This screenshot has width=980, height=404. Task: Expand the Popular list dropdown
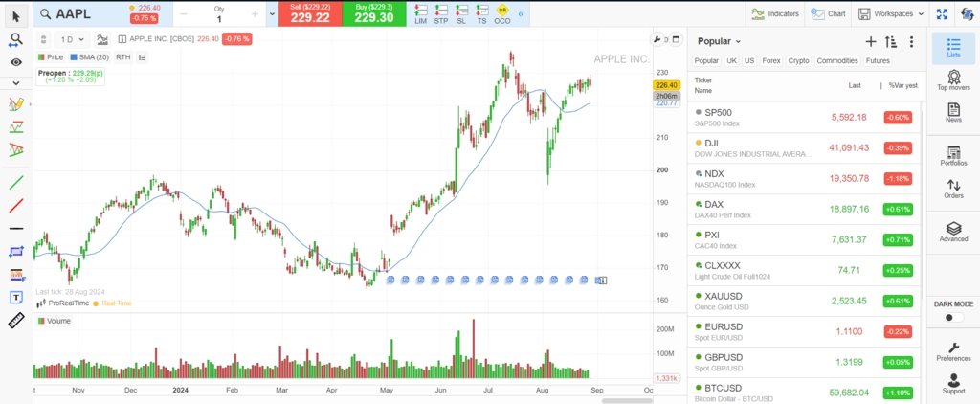pos(719,41)
